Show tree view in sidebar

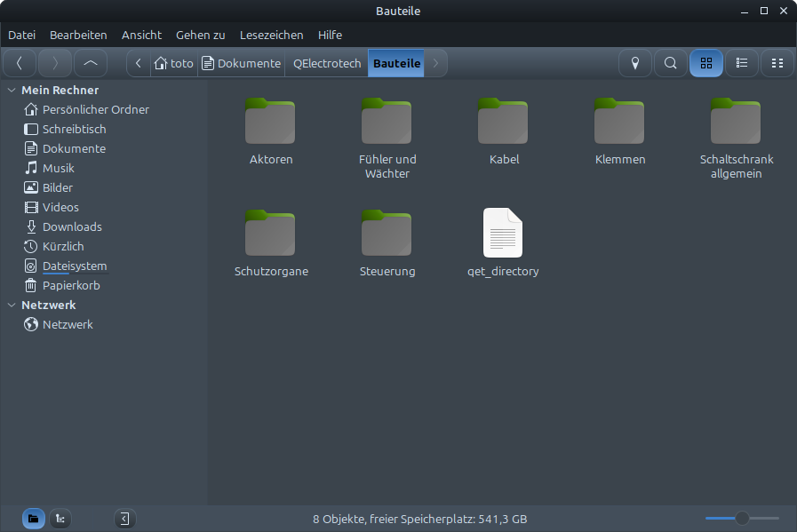click(60, 519)
